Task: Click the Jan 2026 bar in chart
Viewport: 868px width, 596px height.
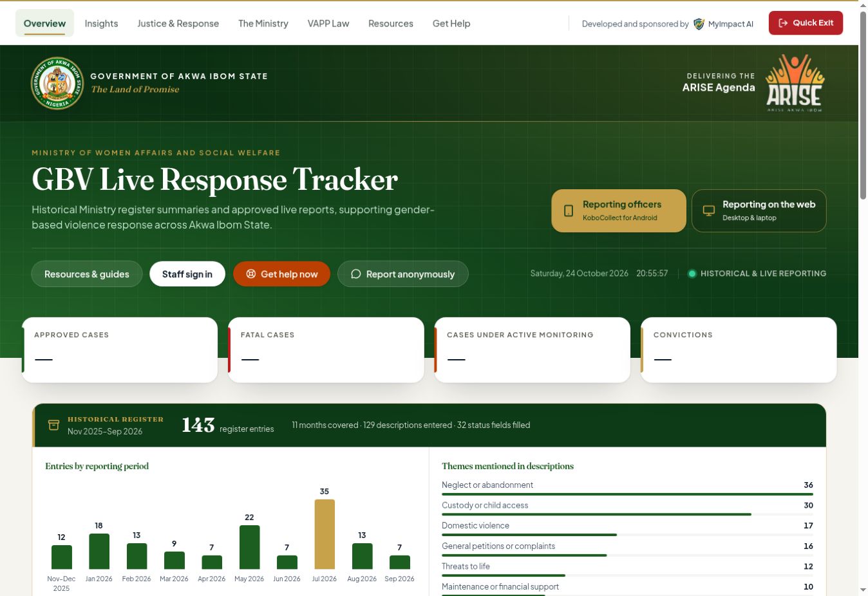Action: pos(99,552)
